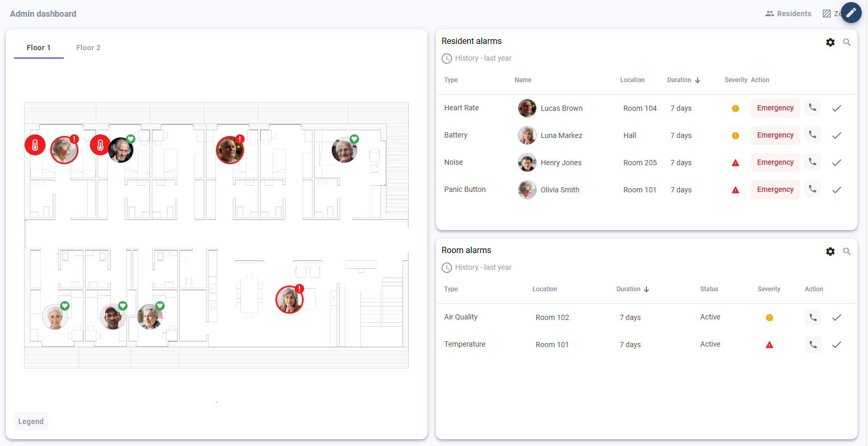Select the leftmost temperature alarm marker on floor plan
The width and height of the screenshot is (868, 446).
[35, 145]
